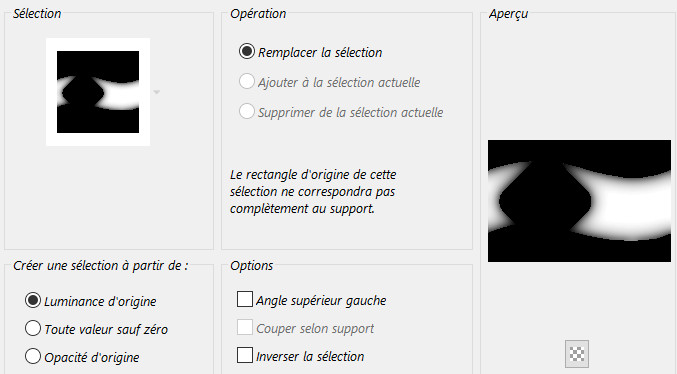The width and height of the screenshot is (677, 374).
Task: Click the Inverser la sélection text label
Action: click(x=310, y=357)
